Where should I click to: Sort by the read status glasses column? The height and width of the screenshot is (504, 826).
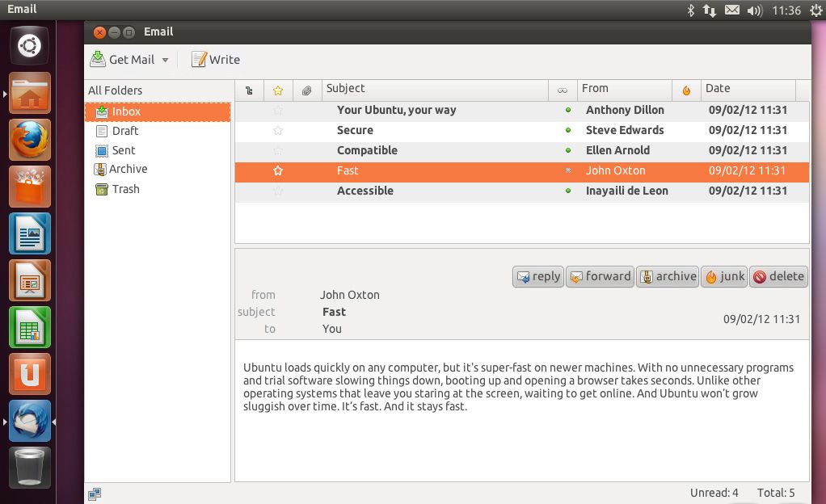(563, 90)
